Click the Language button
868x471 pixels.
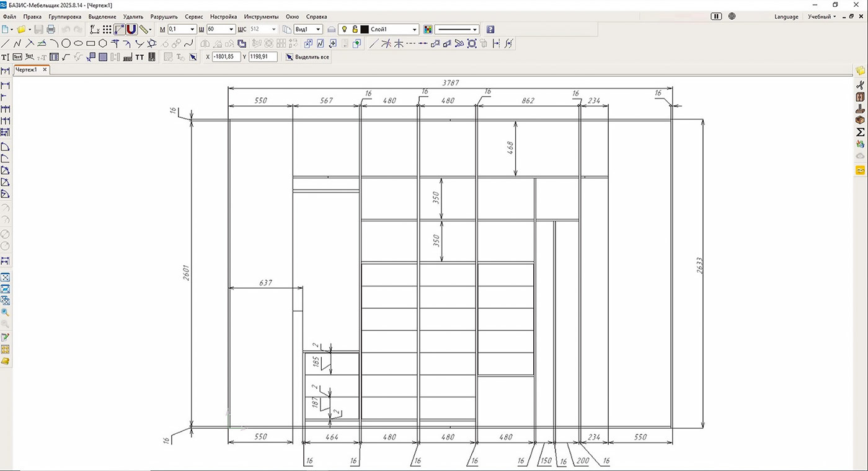(x=786, y=17)
